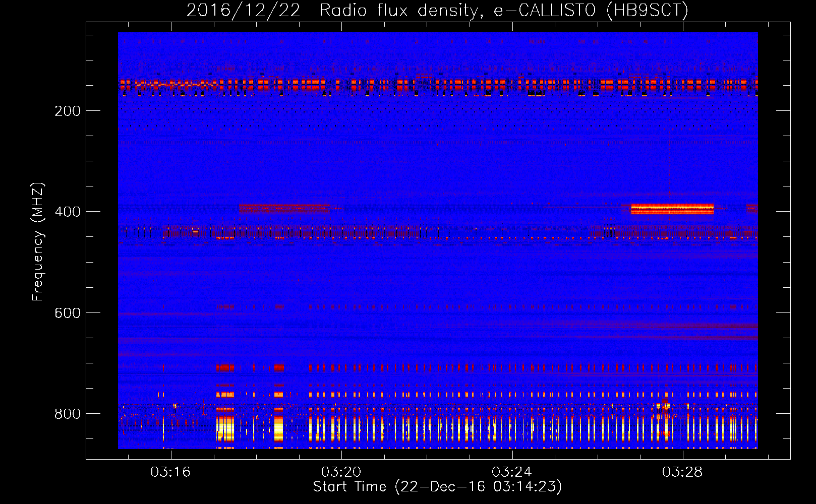Click the 03:28 time tick label
The image size is (816, 504).
[x=682, y=472]
